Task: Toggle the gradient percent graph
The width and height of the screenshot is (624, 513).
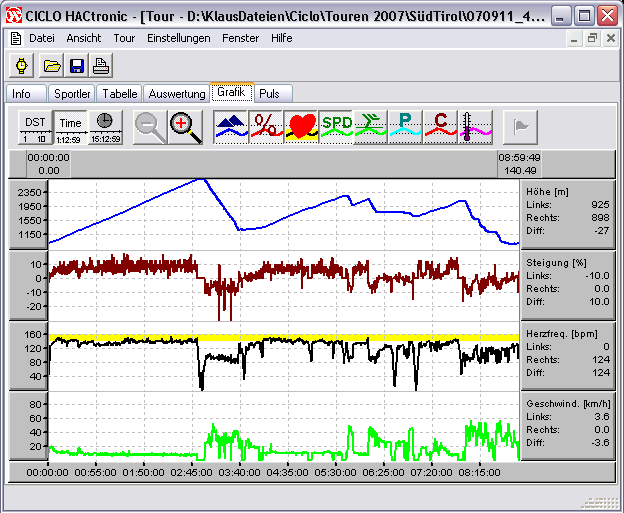Action: [266, 128]
